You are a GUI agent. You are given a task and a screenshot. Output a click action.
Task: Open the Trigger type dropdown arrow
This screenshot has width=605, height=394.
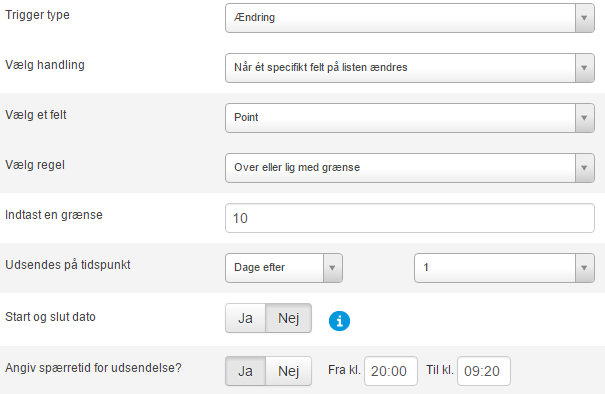pos(584,18)
